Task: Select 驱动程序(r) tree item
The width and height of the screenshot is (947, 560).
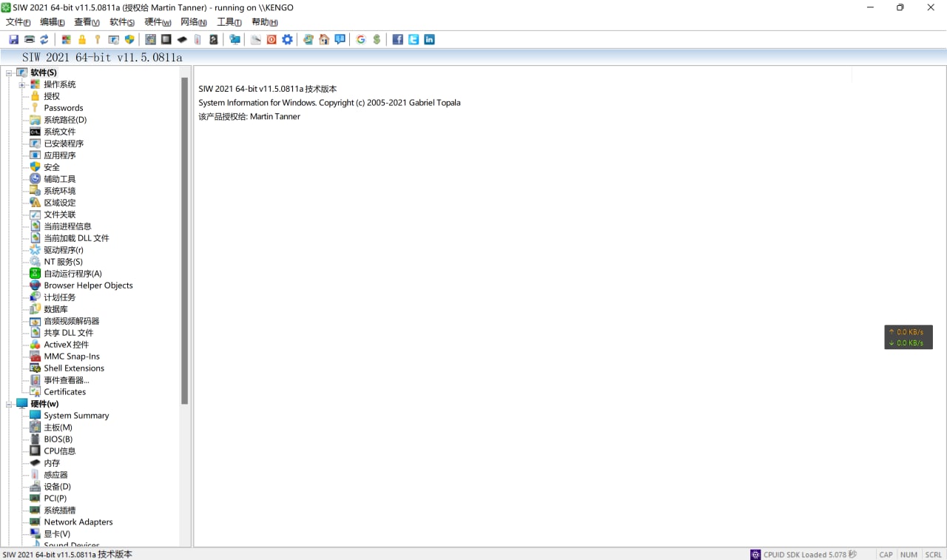Action: pyautogui.click(x=64, y=250)
